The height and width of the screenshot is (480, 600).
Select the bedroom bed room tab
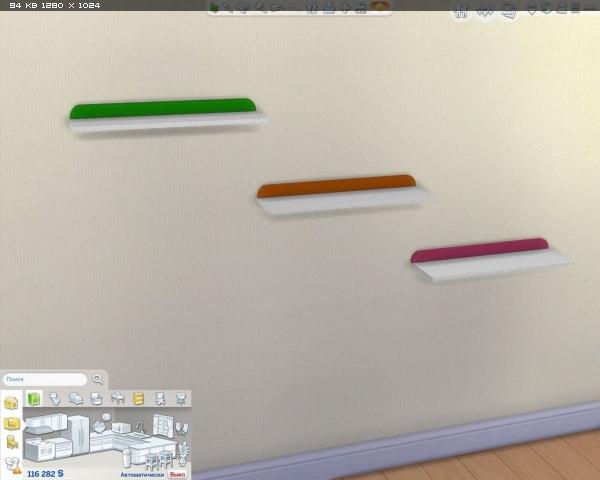[x=76, y=399]
